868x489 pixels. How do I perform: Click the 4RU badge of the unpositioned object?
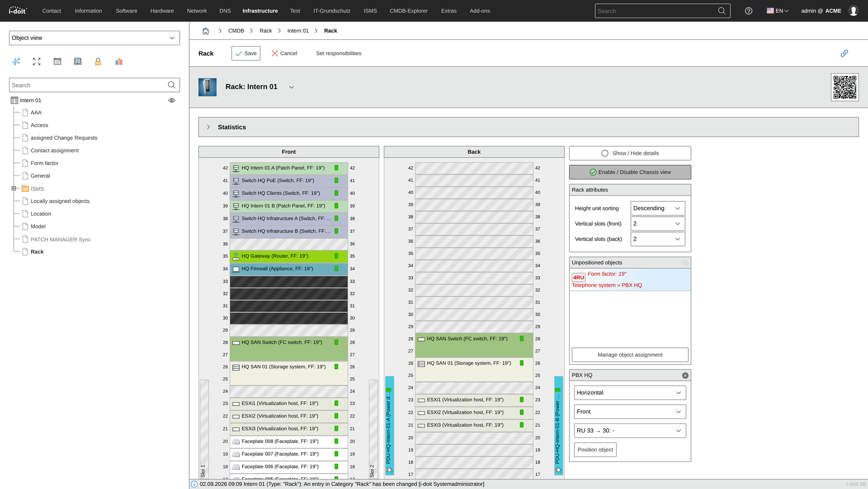[x=579, y=277]
